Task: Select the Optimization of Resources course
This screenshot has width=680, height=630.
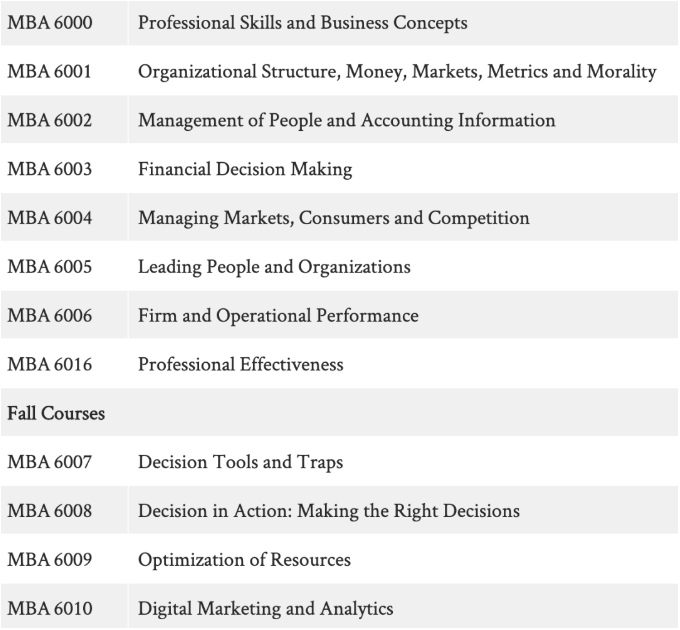Action: tap(244, 559)
